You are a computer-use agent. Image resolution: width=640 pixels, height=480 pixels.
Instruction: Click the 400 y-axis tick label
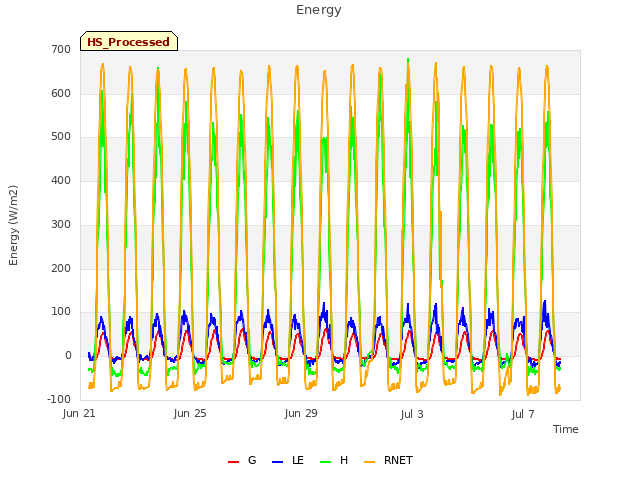(61, 180)
